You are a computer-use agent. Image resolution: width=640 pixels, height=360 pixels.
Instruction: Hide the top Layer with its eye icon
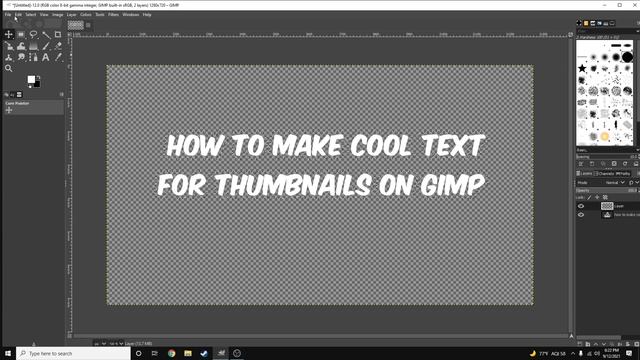tap(581, 206)
